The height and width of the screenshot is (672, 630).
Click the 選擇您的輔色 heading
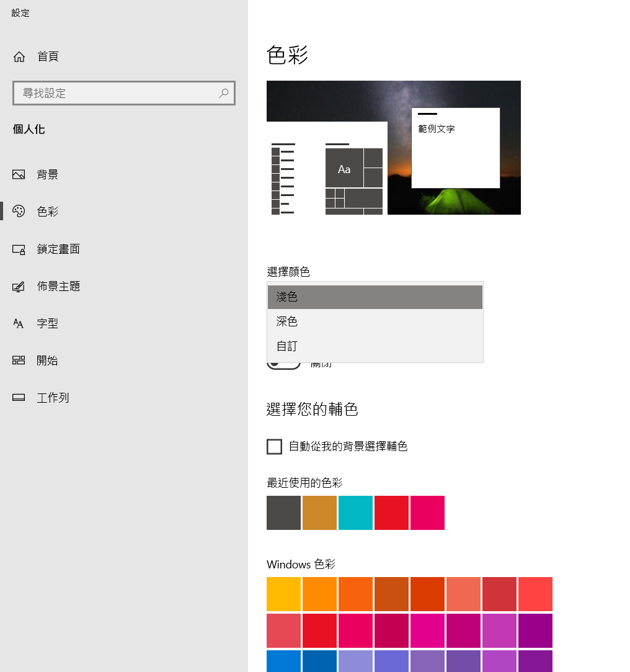[313, 410]
